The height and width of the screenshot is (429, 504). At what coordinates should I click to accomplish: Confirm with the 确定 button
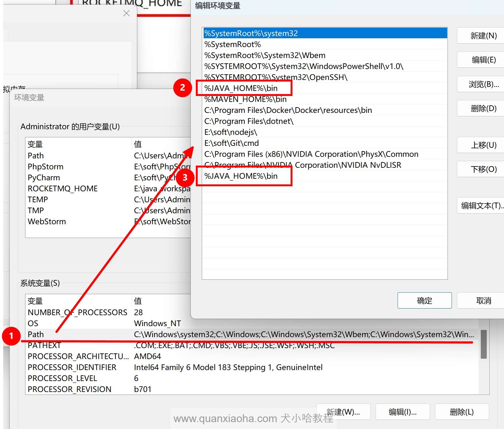coord(424,301)
